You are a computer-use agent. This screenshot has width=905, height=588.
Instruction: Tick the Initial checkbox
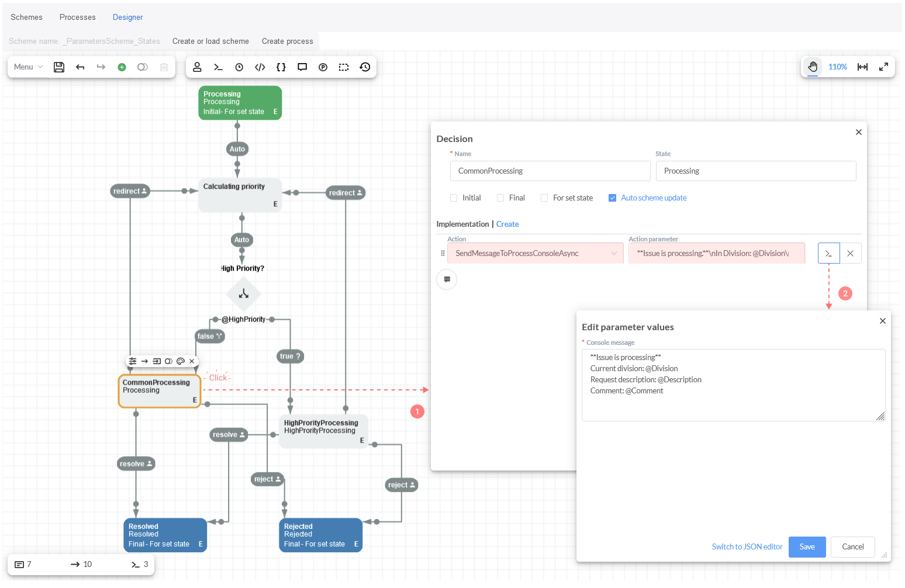tap(454, 198)
